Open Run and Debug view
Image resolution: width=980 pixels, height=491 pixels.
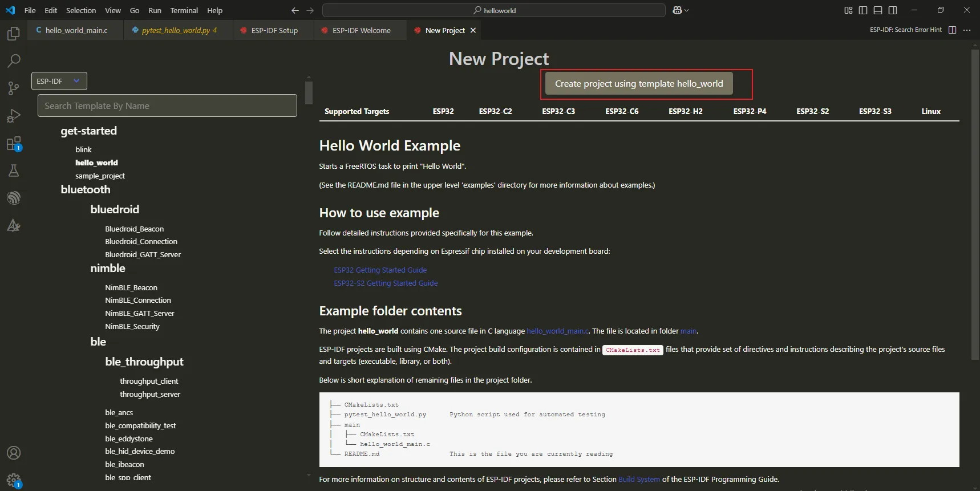tap(13, 116)
